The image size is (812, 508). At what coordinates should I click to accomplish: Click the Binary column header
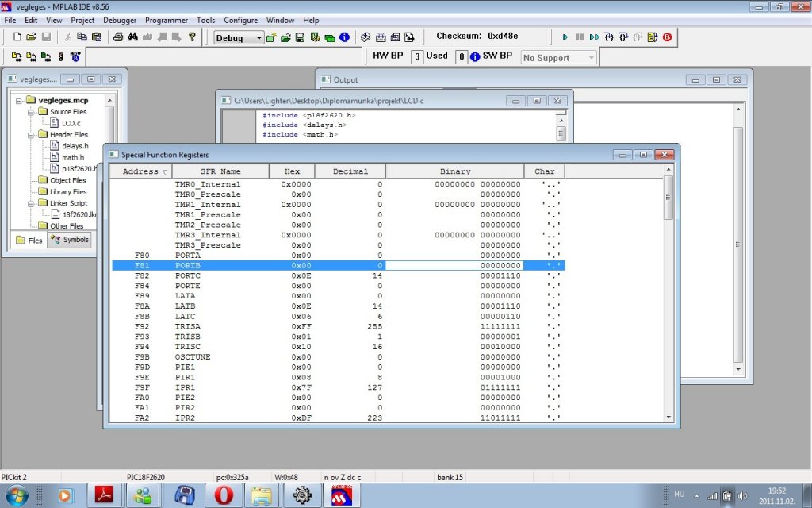(x=455, y=171)
